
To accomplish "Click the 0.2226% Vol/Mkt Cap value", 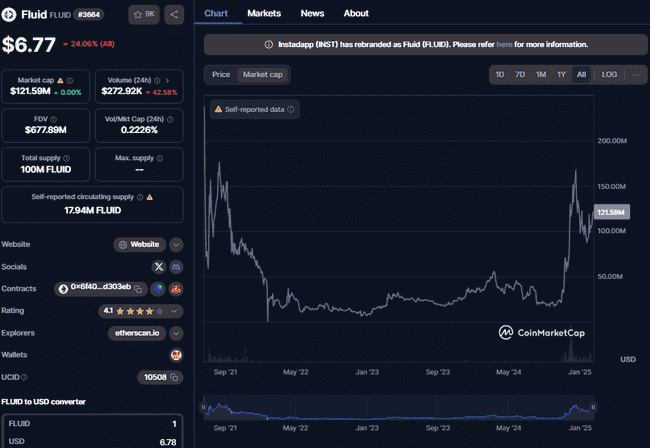I will [139, 130].
